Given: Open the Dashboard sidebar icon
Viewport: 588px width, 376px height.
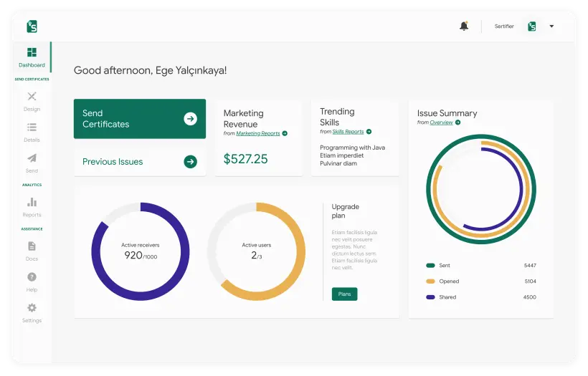Looking at the screenshot, I should [32, 52].
